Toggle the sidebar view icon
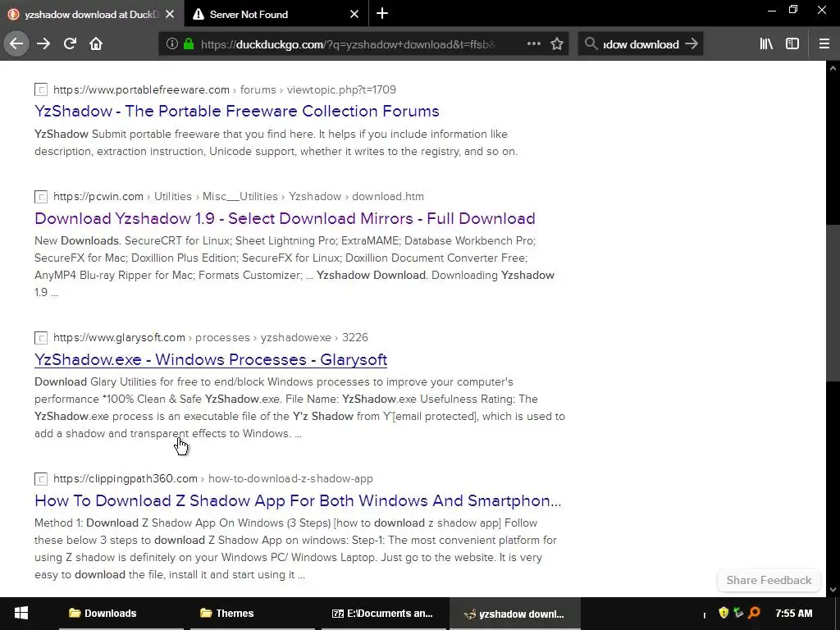The height and width of the screenshot is (630, 840). [x=792, y=44]
